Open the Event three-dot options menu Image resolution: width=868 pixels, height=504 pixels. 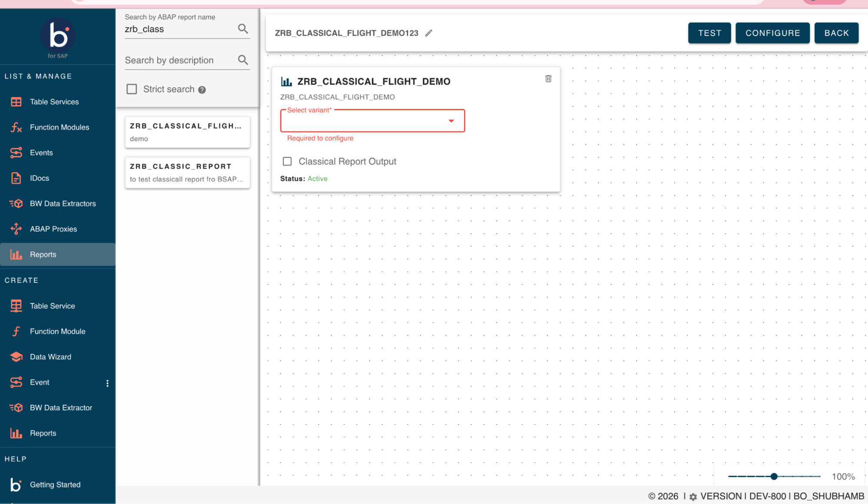pos(107,383)
